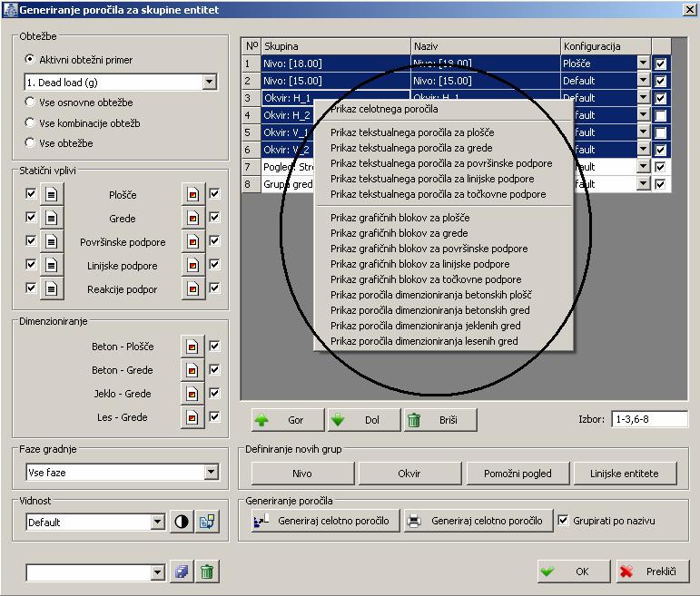Image resolution: width=700 pixels, height=596 pixels.
Task: Open textual report icon for Površinske podpore
Action: point(52,242)
